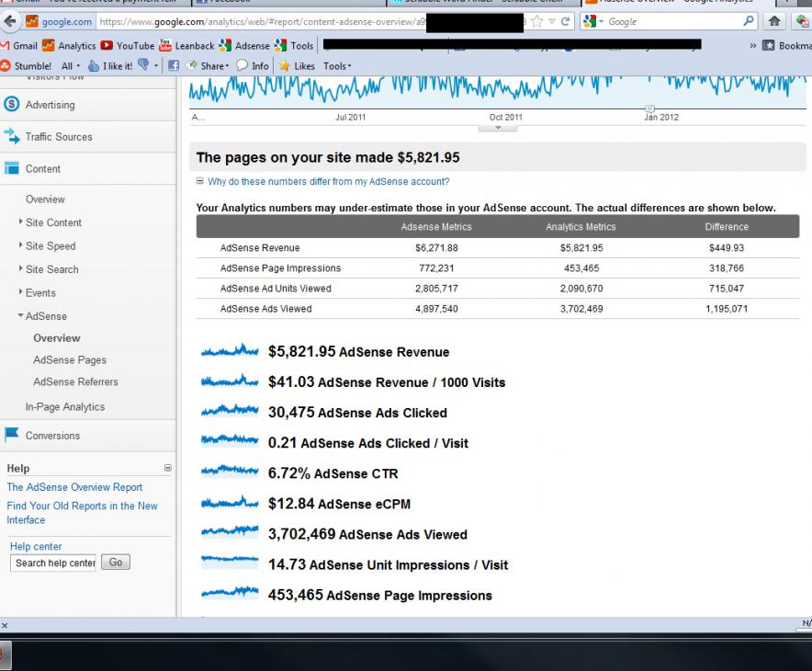Open the dropdown arrow beside thumbs-down
812x671 pixels.
[x=156, y=66]
